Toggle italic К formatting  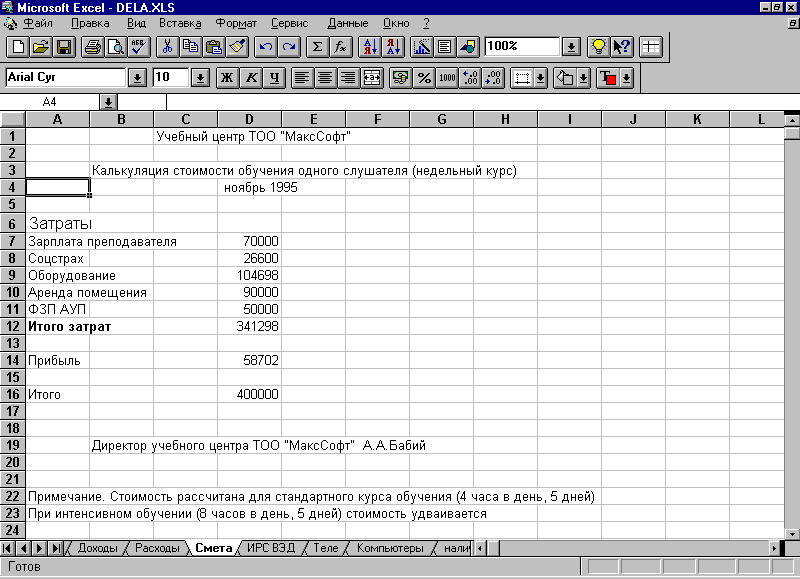[x=251, y=78]
